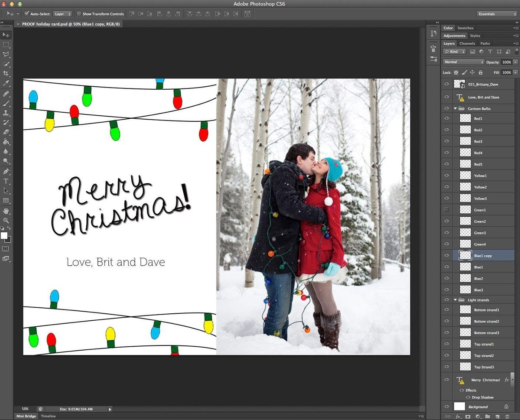The width and height of the screenshot is (520, 420).
Task: Open the Mini Bridge panel
Action: (26, 416)
